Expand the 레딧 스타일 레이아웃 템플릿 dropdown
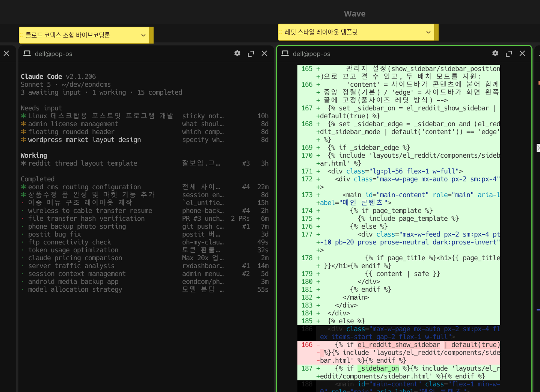 [428, 32]
